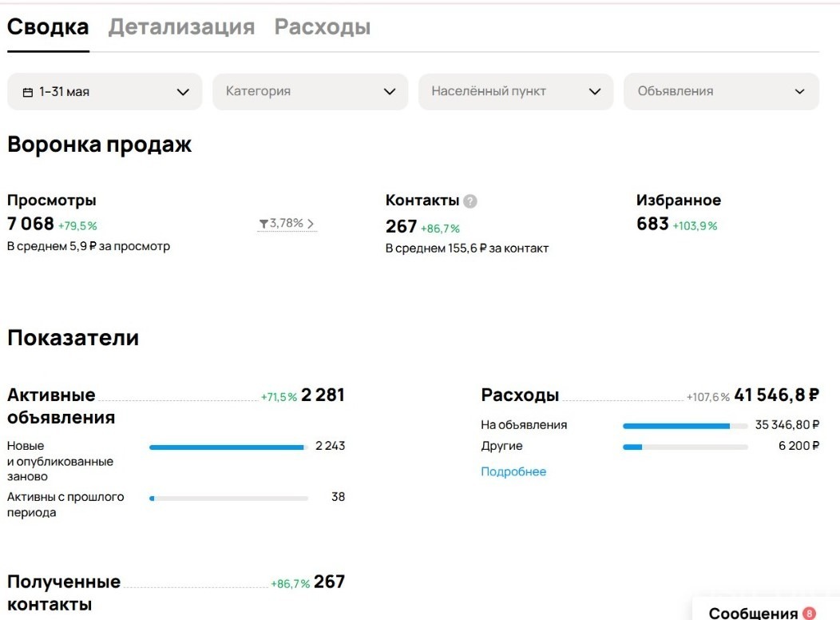Click the Полученные контакты heading
The width and height of the screenshot is (840, 620).
64,593
